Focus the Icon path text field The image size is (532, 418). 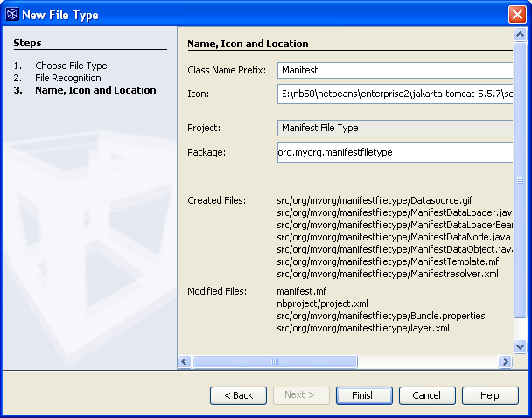394,94
